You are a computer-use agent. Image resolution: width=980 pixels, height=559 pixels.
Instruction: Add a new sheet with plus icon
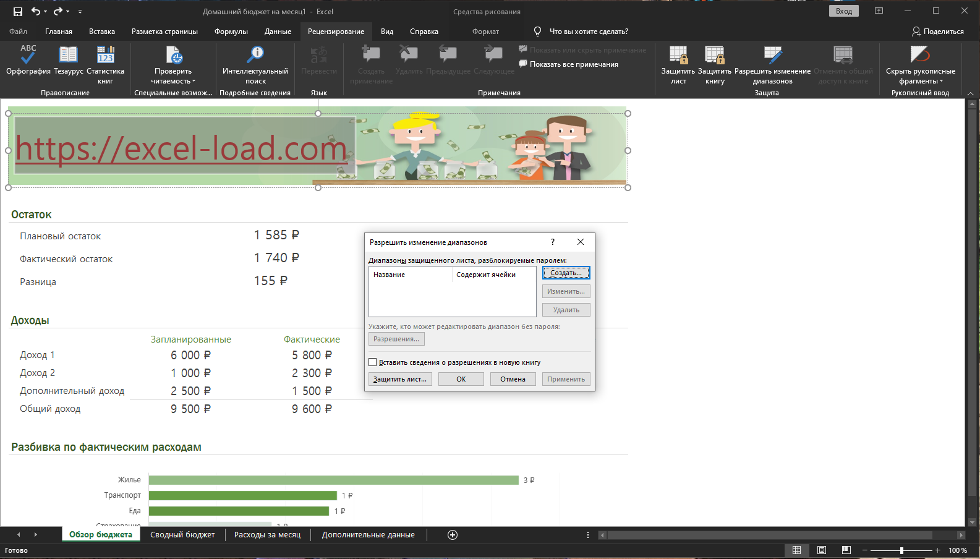pos(453,535)
